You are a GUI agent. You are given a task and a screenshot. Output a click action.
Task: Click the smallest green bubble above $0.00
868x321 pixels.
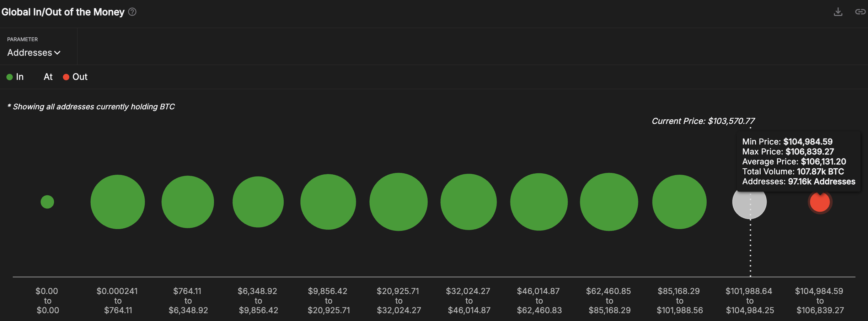47,202
